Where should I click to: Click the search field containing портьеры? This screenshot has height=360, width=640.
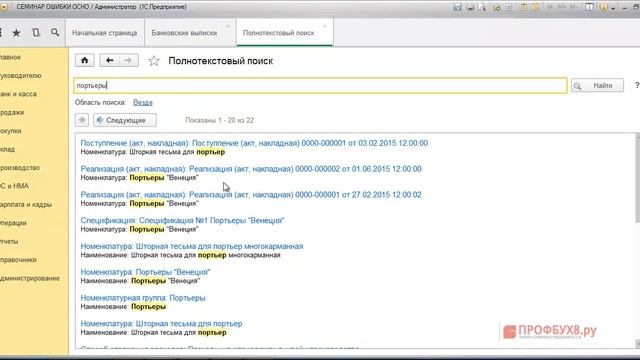[320, 85]
